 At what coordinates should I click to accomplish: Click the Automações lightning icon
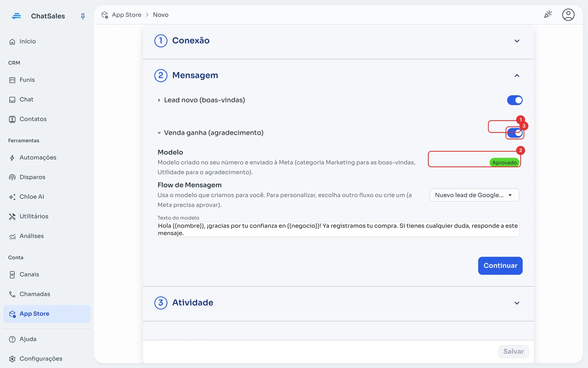(12, 158)
